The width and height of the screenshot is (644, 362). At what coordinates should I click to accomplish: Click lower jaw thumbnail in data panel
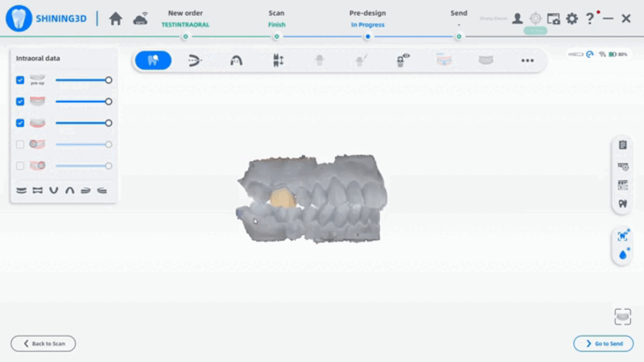(37, 123)
